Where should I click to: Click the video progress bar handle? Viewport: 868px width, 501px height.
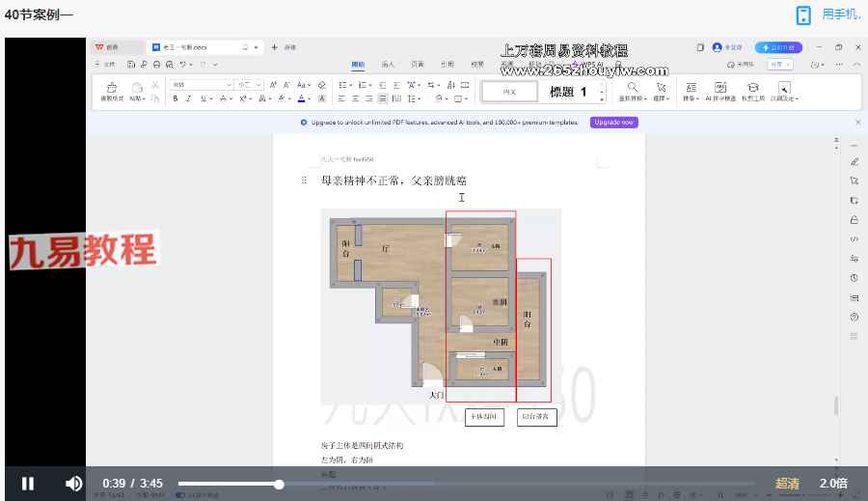pos(279,484)
